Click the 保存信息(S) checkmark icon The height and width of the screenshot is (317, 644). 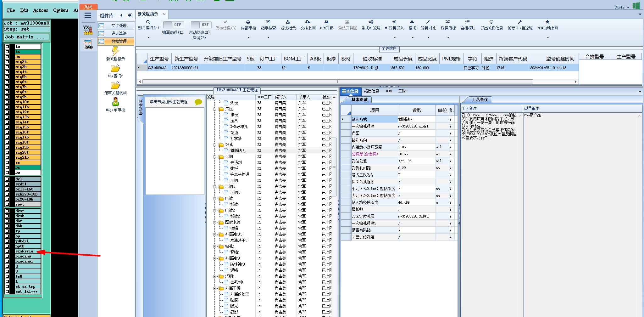click(225, 22)
